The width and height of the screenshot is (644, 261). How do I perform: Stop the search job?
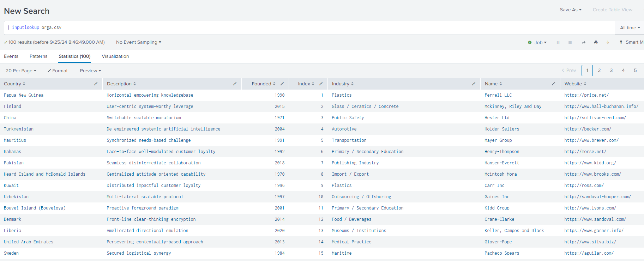click(x=570, y=42)
